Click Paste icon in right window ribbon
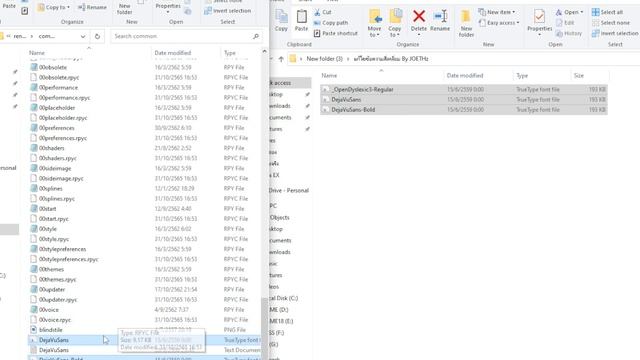Image resolution: width=640 pixels, height=360 pixels. coord(301,20)
